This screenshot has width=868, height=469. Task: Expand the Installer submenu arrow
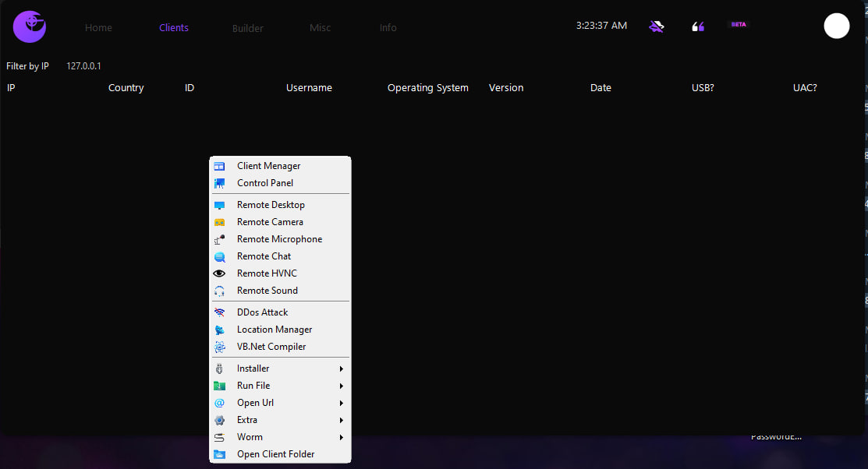(342, 368)
